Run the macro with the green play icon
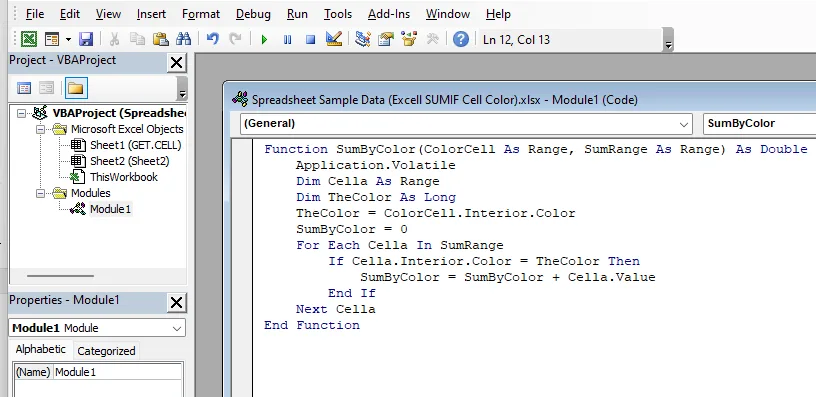 click(x=264, y=40)
